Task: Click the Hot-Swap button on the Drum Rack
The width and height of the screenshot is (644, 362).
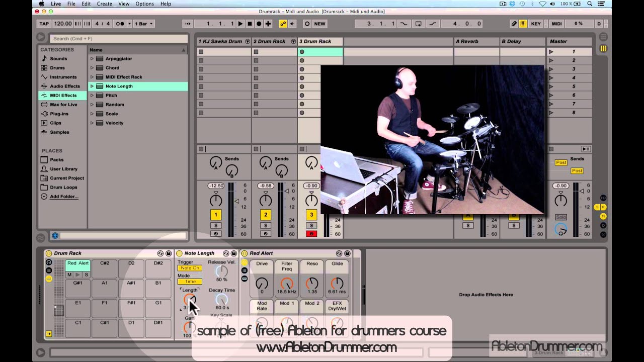Action: (160, 253)
